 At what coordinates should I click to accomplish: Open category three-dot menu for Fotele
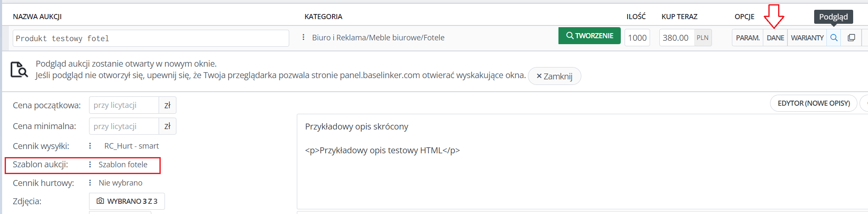[x=303, y=37]
